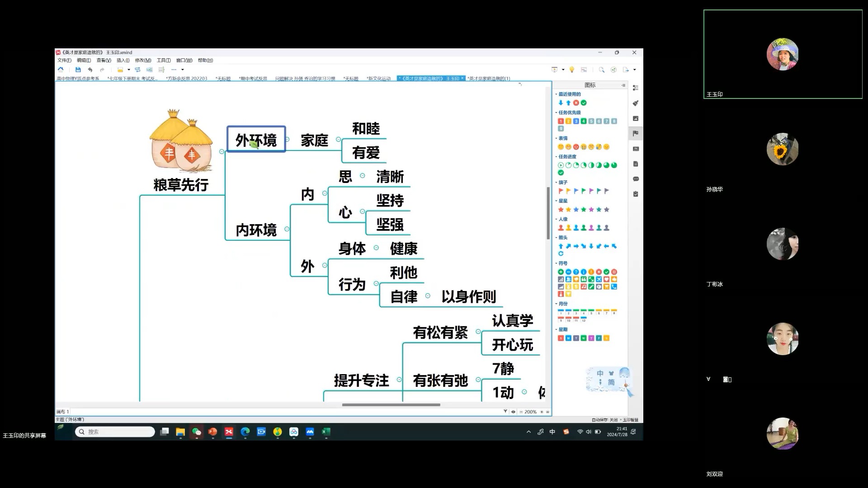
Task: Click the 王玉印 shared screen label
Action: tap(24, 435)
